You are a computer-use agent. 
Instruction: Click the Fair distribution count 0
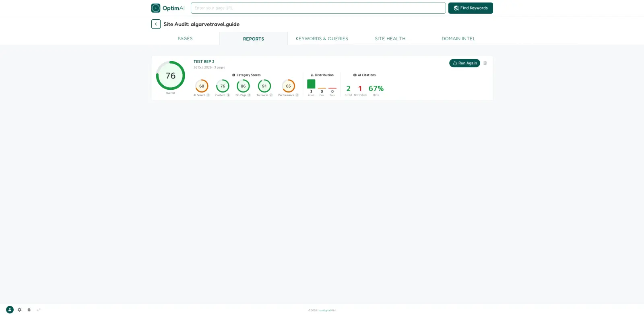[x=322, y=92]
